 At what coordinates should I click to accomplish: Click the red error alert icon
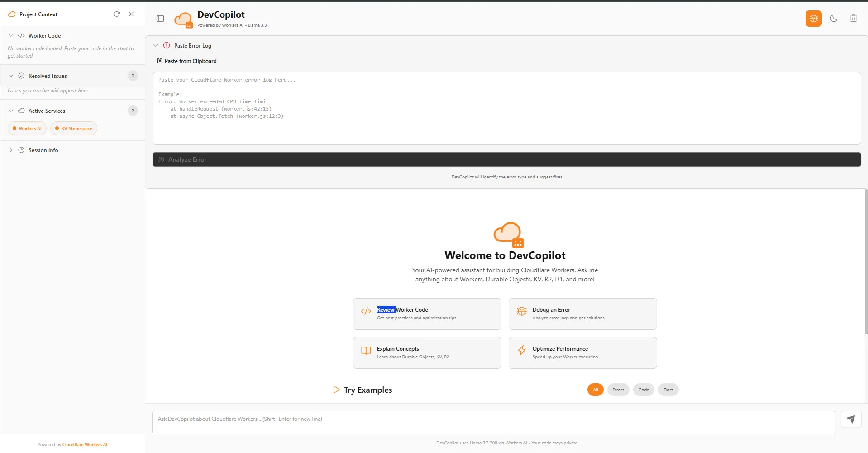pos(167,45)
